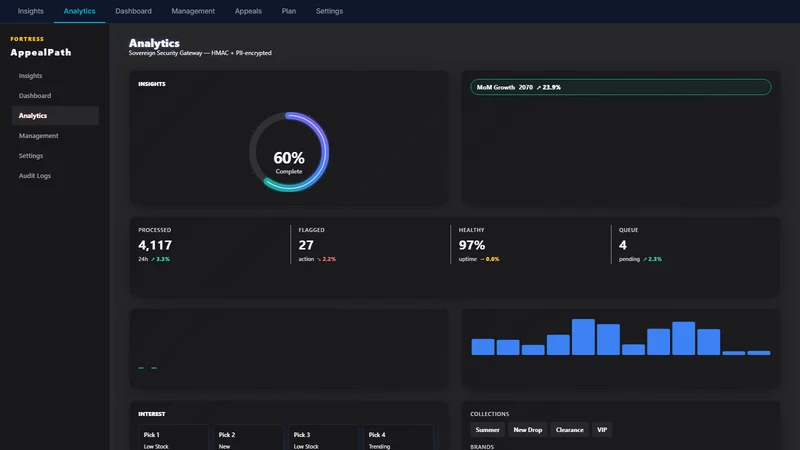Click the tallest bar in the bar chart

[583, 337]
